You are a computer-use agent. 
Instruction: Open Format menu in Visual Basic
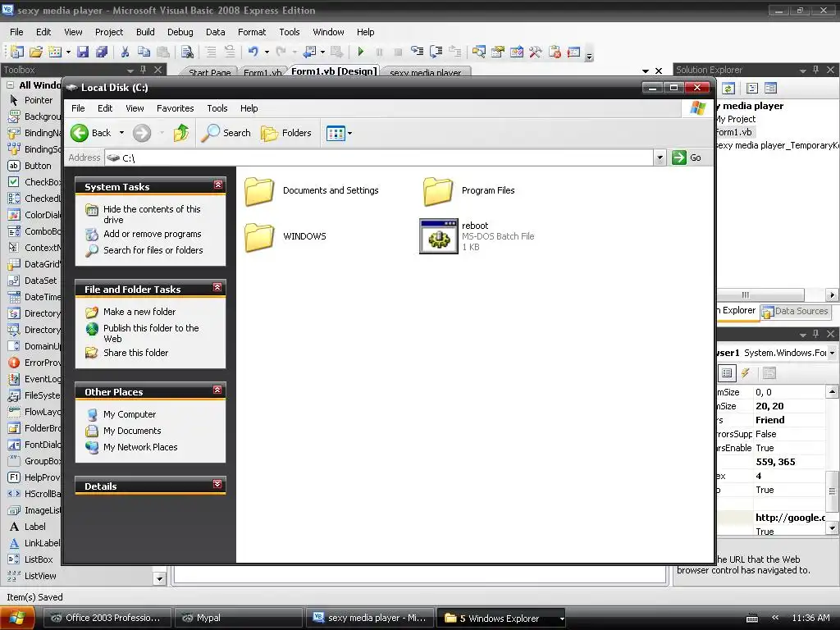point(252,32)
